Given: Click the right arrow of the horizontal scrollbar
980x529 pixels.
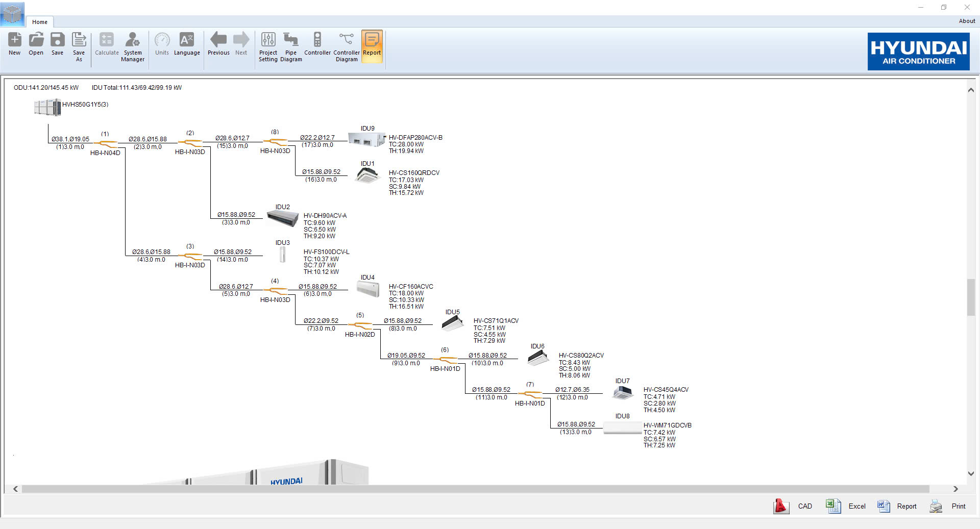Looking at the screenshot, I should pos(955,489).
